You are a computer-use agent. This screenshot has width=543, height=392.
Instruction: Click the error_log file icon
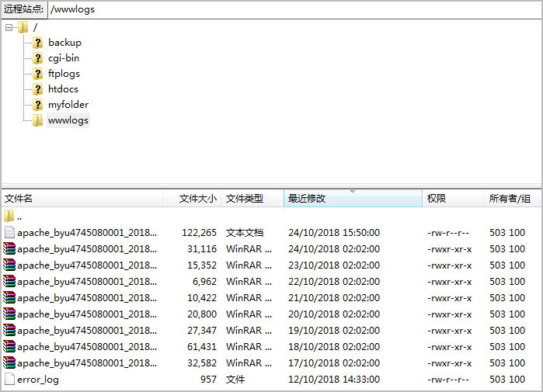[x=9, y=380]
